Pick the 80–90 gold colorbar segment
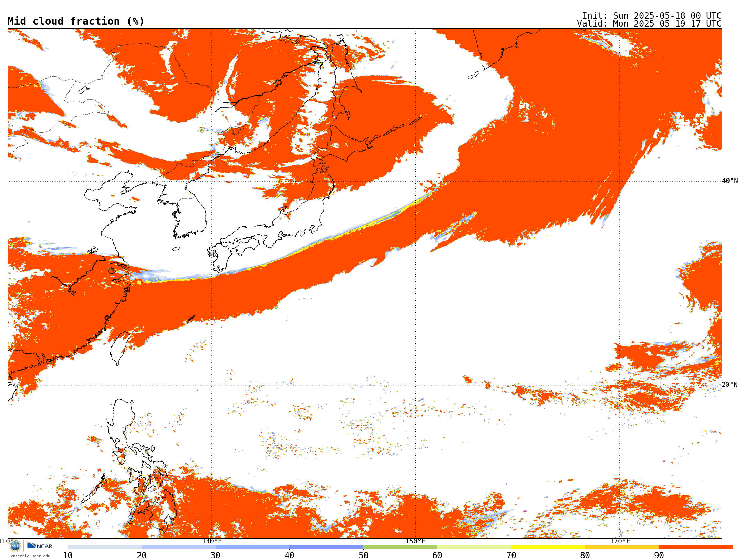 coord(622,547)
